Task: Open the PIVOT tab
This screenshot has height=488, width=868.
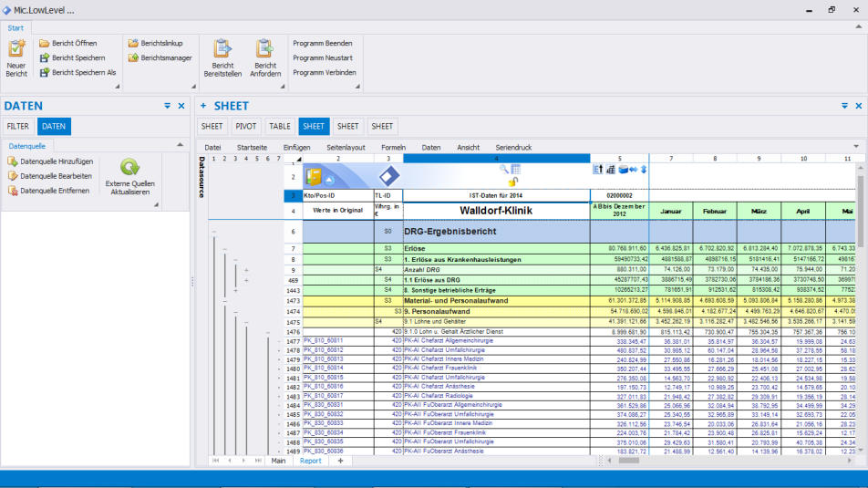Action: pos(246,127)
